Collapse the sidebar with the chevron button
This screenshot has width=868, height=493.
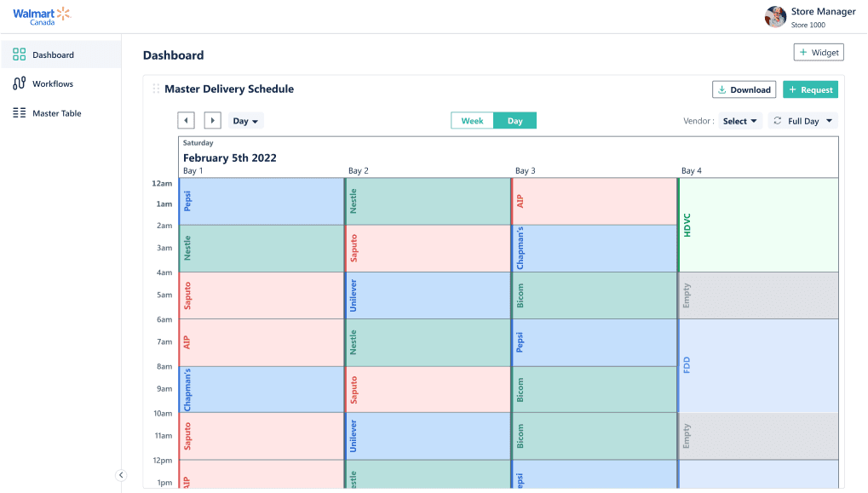click(x=121, y=475)
